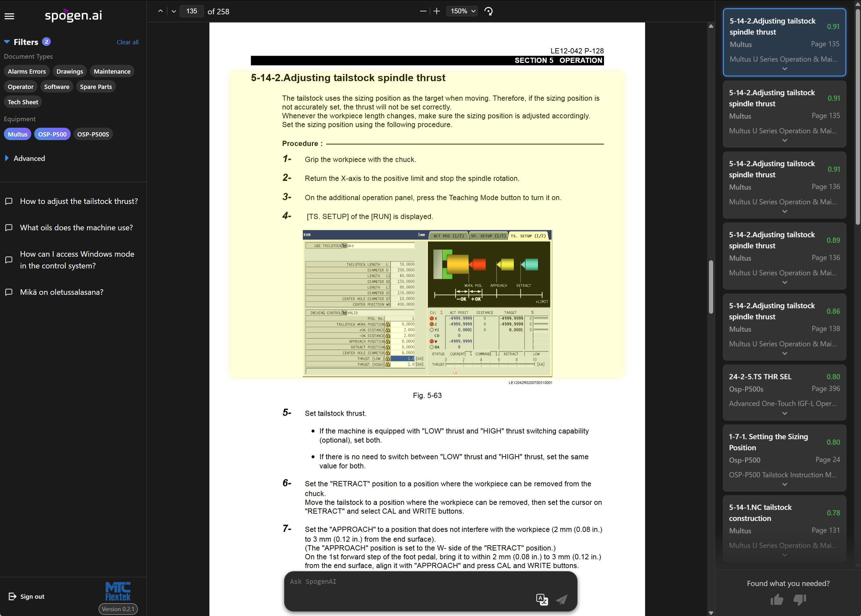Click the Sign out icon
This screenshot has height=616, width=861.
click(x=12, y=596)
